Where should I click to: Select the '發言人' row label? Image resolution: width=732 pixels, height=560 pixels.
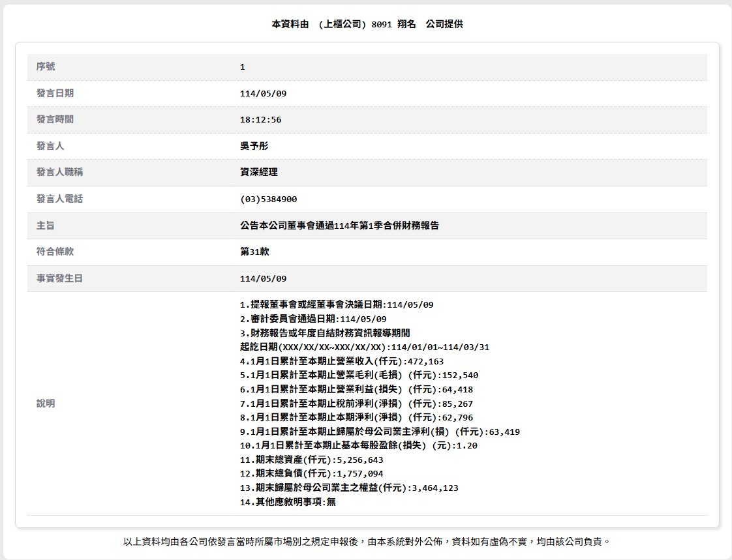click(x=50, y=146)
